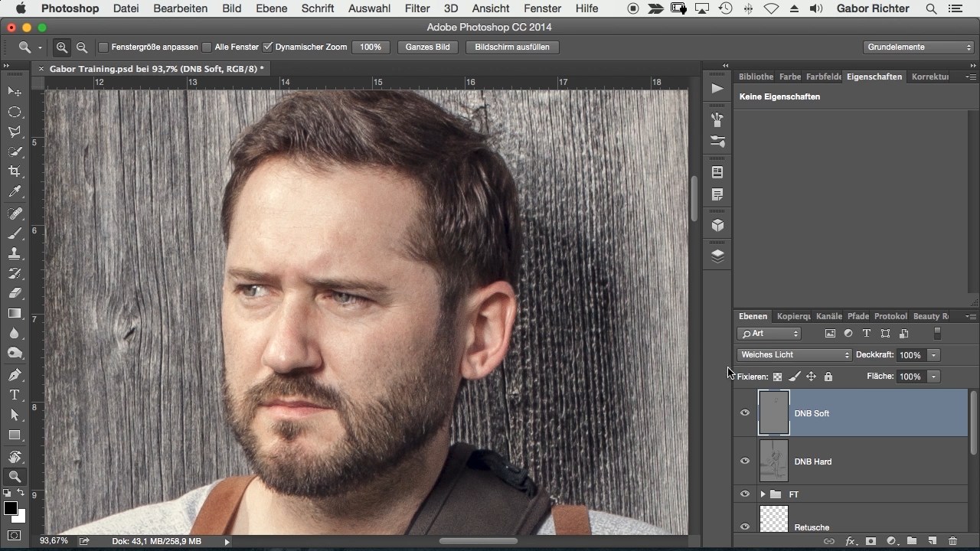
Task: Uncheck Dynamischer Zoom checkbox
Action: [268, 47]
